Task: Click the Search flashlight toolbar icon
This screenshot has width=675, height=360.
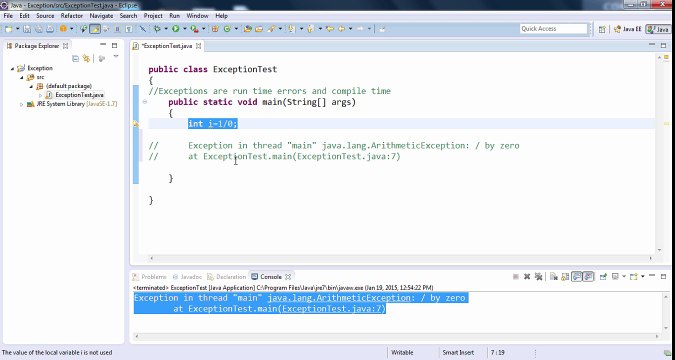Action: point(271,29)
